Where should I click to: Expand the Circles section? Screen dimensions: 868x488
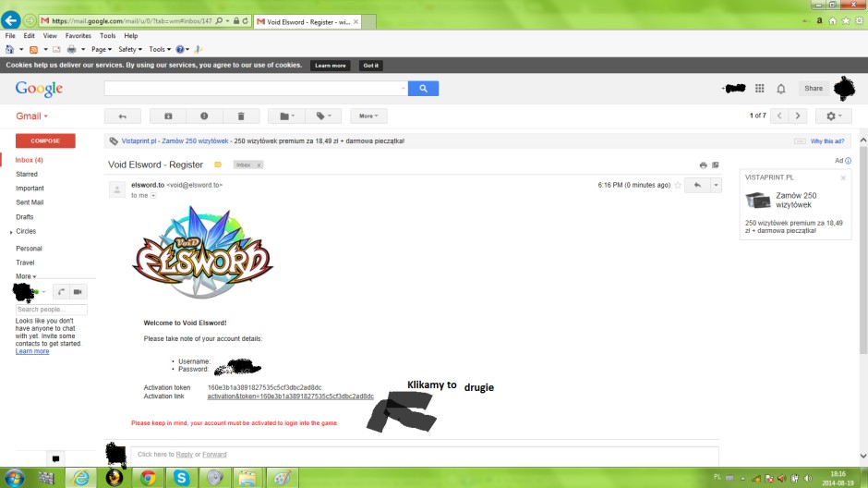11,232
